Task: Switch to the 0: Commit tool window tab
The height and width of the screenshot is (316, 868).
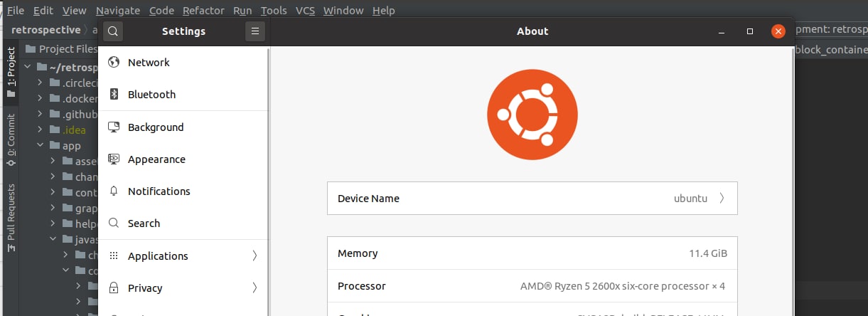Action: point(11,140)
